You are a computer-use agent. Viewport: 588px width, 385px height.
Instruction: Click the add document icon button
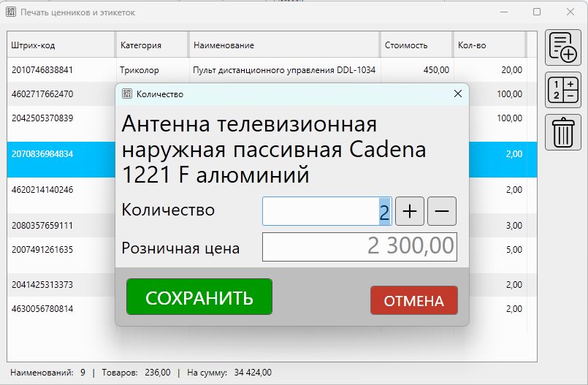(563, 48)
